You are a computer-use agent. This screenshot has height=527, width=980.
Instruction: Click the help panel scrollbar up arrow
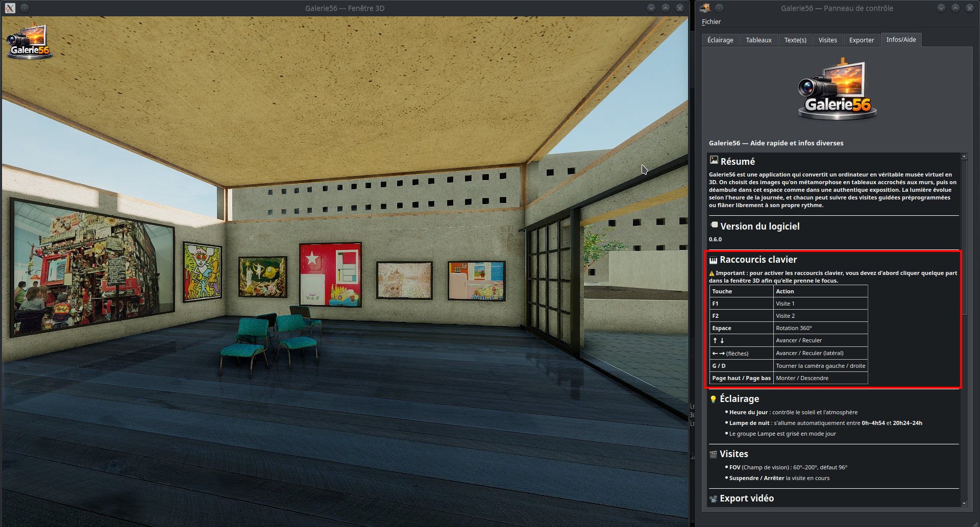[x=964, y=157]
